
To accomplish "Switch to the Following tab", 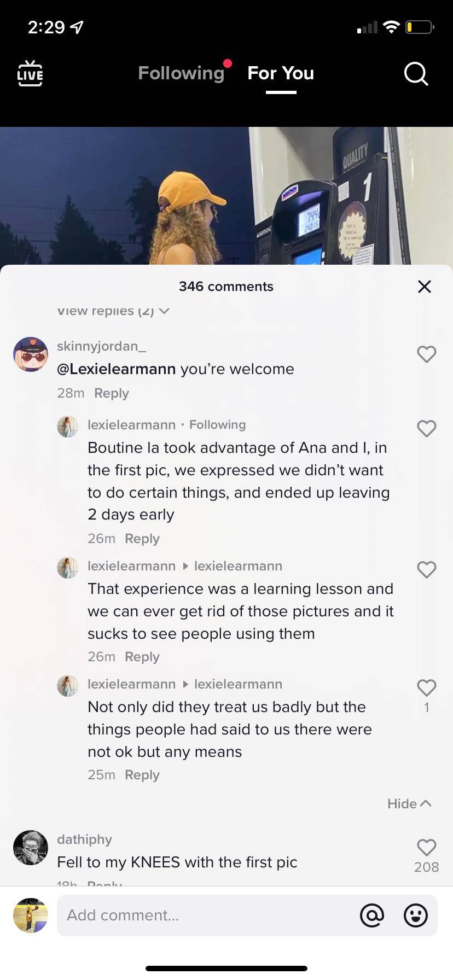I will pyautogui.click(x=181, y=73).
